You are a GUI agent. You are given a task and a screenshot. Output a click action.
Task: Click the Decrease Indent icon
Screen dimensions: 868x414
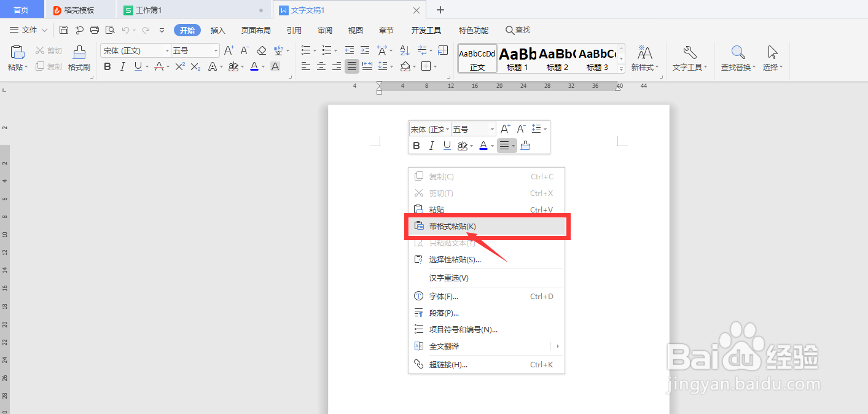(x=349, y=50)
